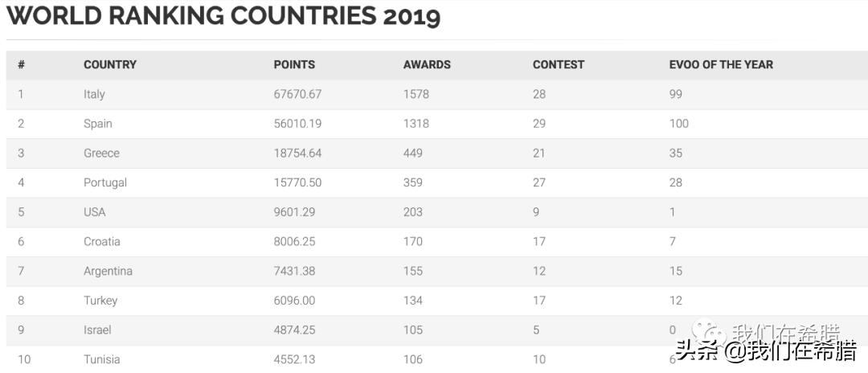
Task: Click the World Ranking Countries 2019 title
Action: coord(223,16)
